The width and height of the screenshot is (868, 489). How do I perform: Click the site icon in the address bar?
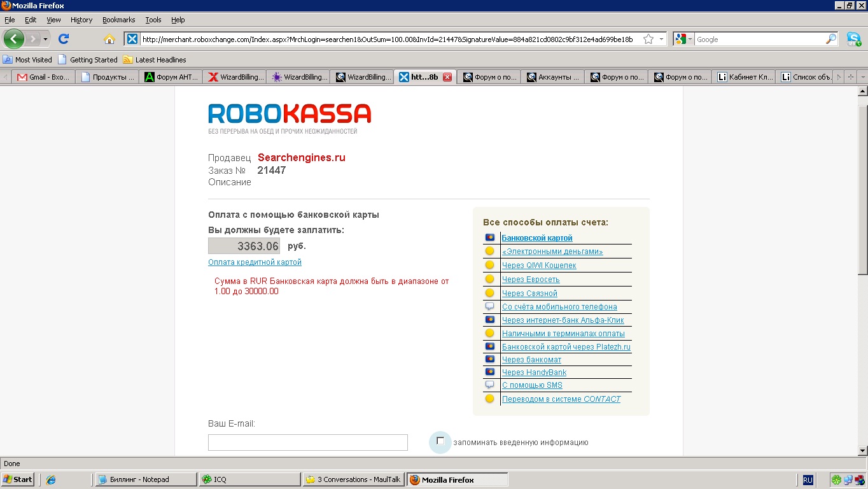[132, 39]
